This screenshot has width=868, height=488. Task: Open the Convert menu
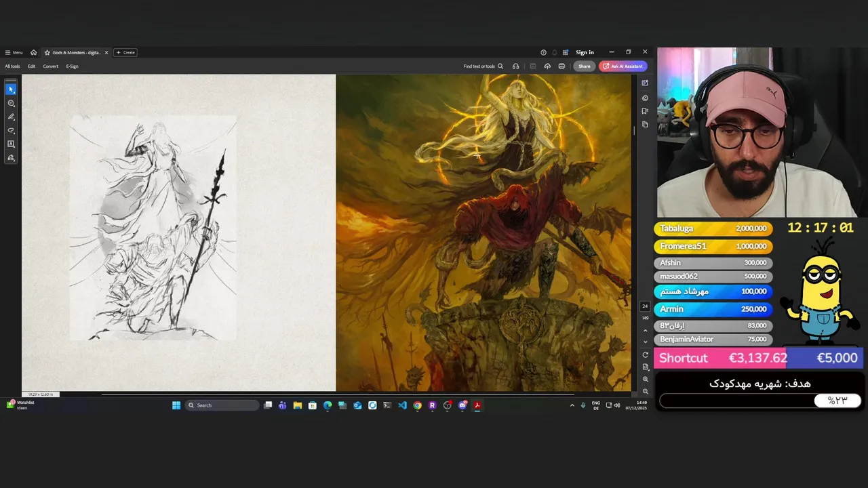point(50,66)
